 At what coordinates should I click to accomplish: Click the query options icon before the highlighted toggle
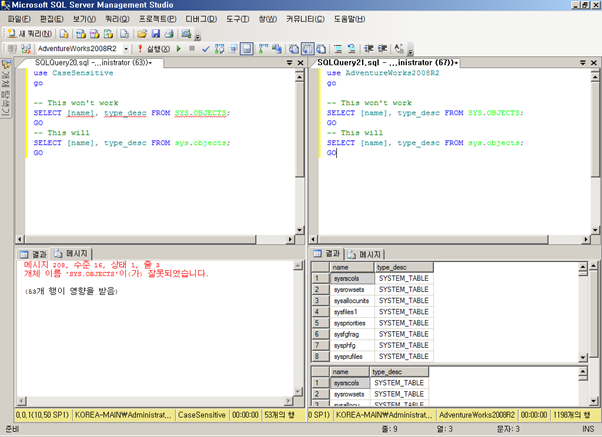coord(233,49)
